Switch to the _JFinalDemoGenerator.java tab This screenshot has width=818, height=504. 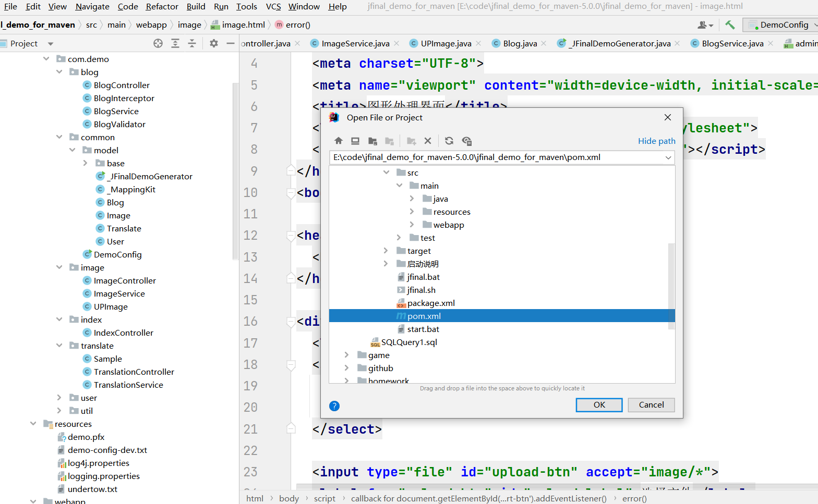tap(620, 43)
